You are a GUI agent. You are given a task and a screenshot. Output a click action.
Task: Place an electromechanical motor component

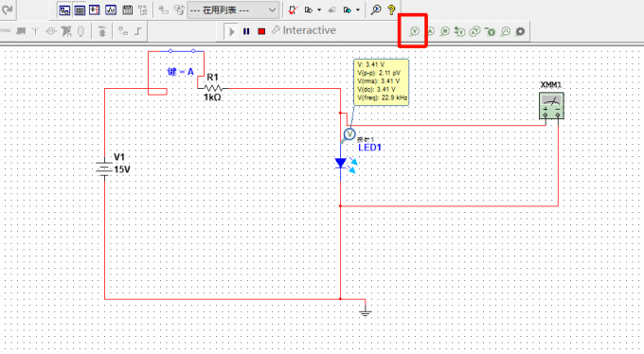[51, 31]
